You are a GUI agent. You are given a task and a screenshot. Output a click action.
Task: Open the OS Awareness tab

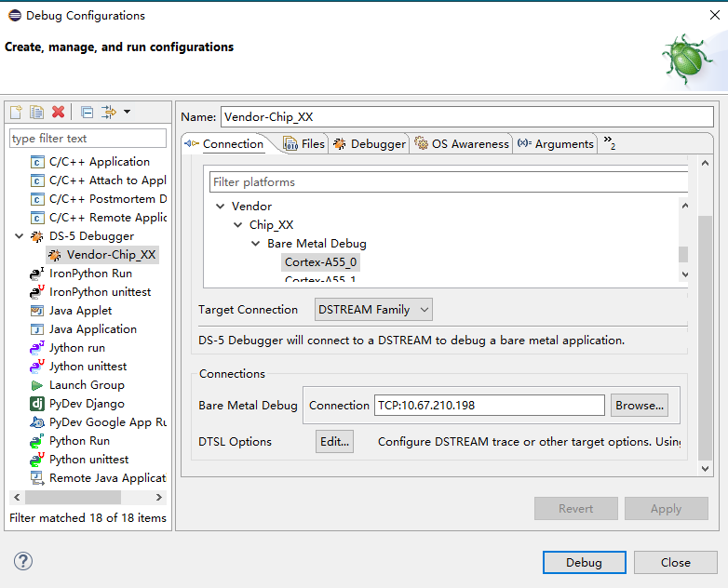coord(462,144)
